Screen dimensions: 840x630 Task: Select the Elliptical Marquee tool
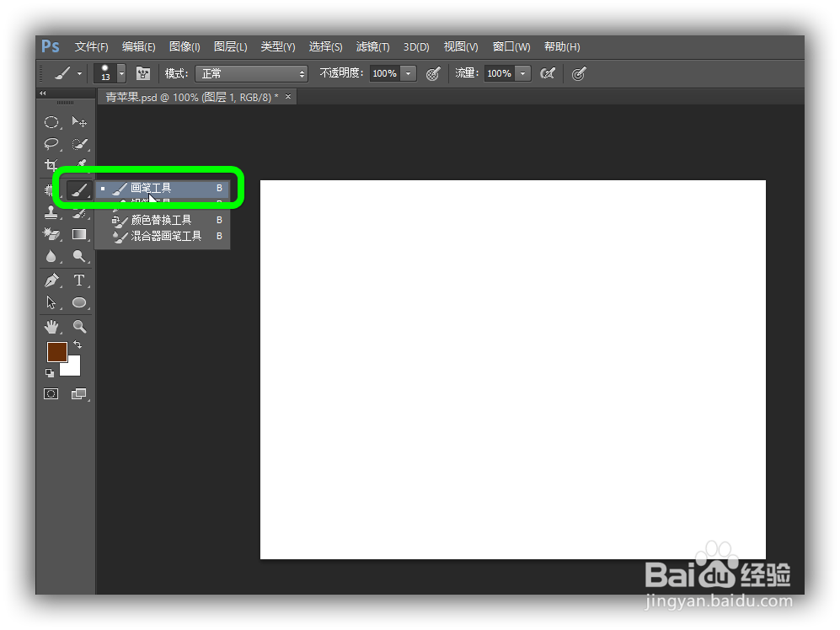(x=51, y=122)
